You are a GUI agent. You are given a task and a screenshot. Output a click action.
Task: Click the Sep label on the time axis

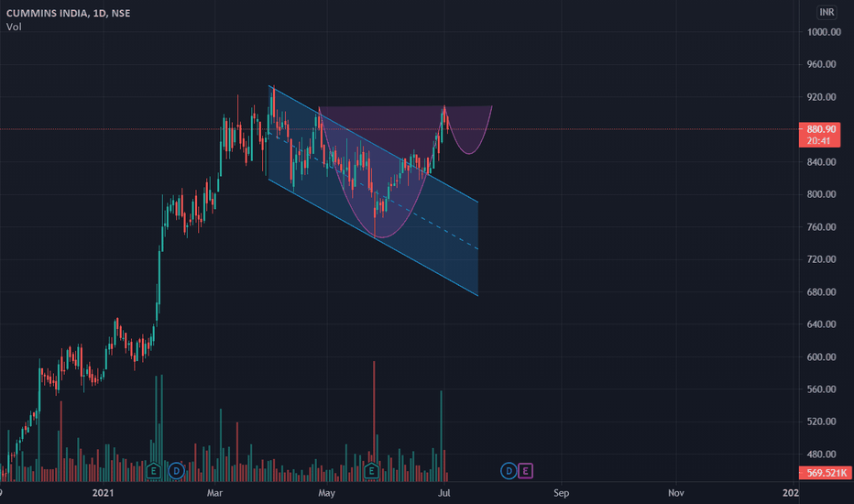tap(561, 493)
